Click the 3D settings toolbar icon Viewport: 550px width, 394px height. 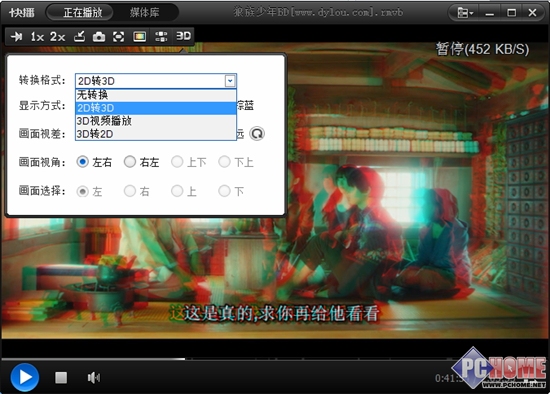[x=183, y=36]
